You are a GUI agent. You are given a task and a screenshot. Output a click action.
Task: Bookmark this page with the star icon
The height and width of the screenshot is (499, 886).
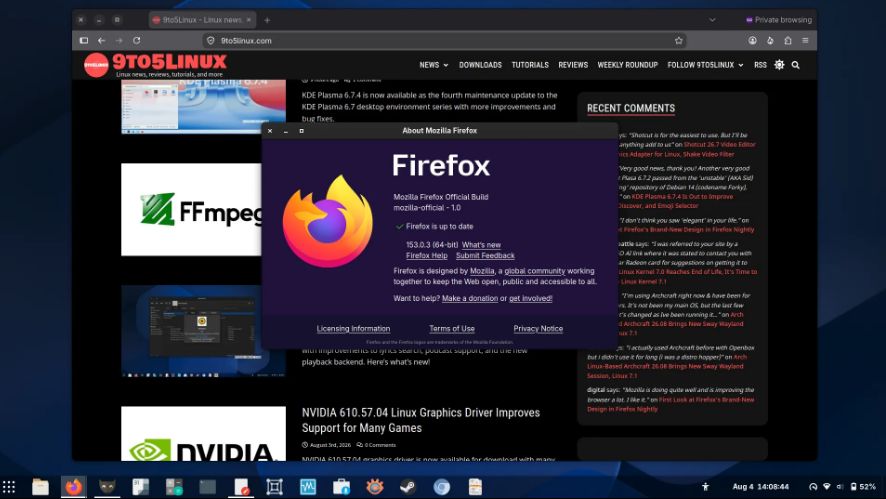tap(679, 41)
